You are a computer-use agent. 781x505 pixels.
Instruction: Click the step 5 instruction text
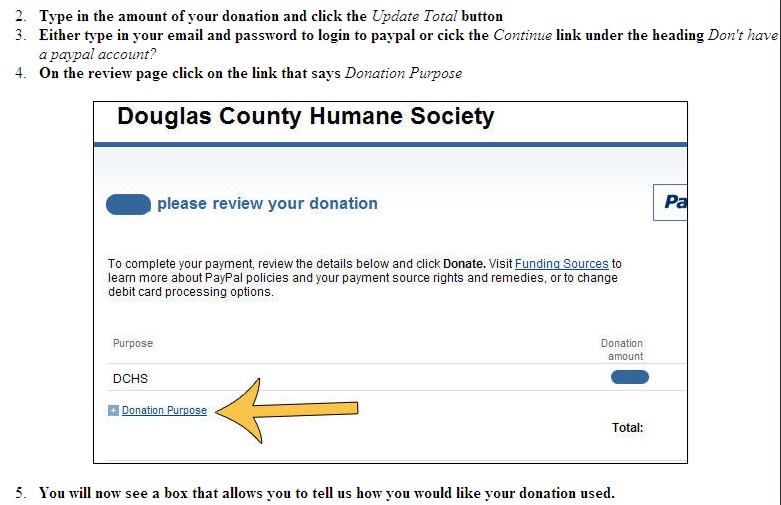coord(326,493)
